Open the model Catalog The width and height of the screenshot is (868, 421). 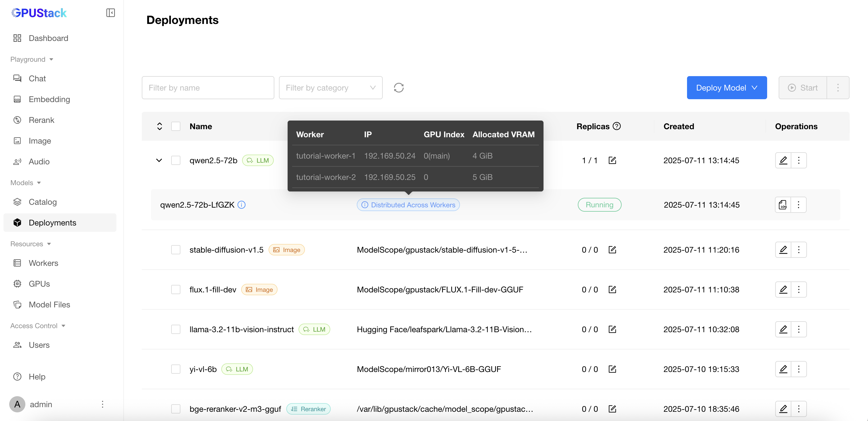coord(60,202)
